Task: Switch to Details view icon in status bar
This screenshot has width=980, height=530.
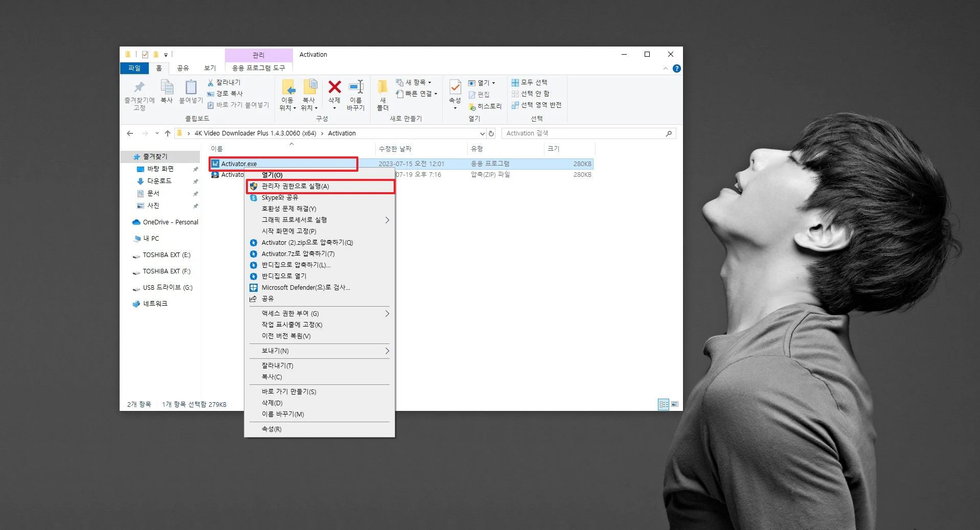Action: 664,405
